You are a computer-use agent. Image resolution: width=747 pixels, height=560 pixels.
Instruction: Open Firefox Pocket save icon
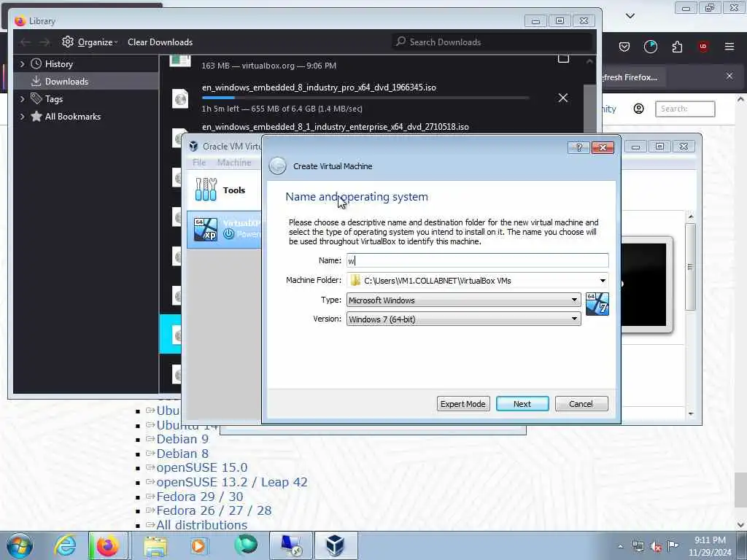[624, 47]
